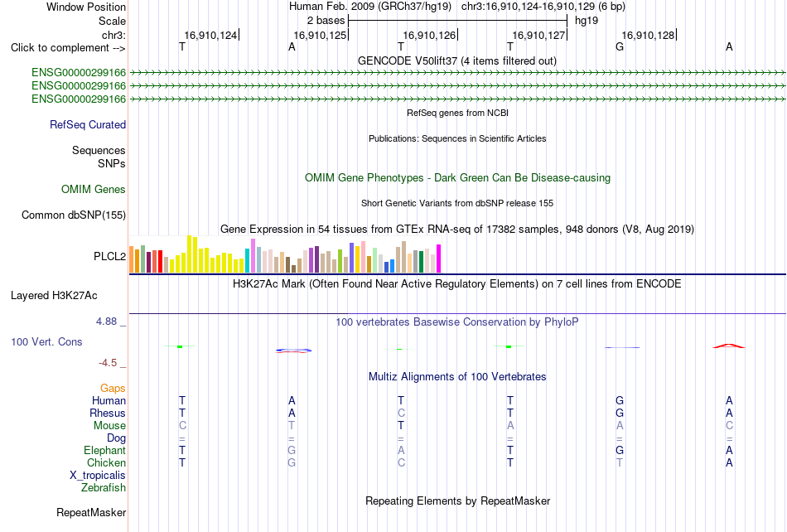The width and height of the screenshot is (787, 532).
Task: Click the chr3:16,910,124-16,910,129 (6 bp) position text
Action: (x=543, y=7)
